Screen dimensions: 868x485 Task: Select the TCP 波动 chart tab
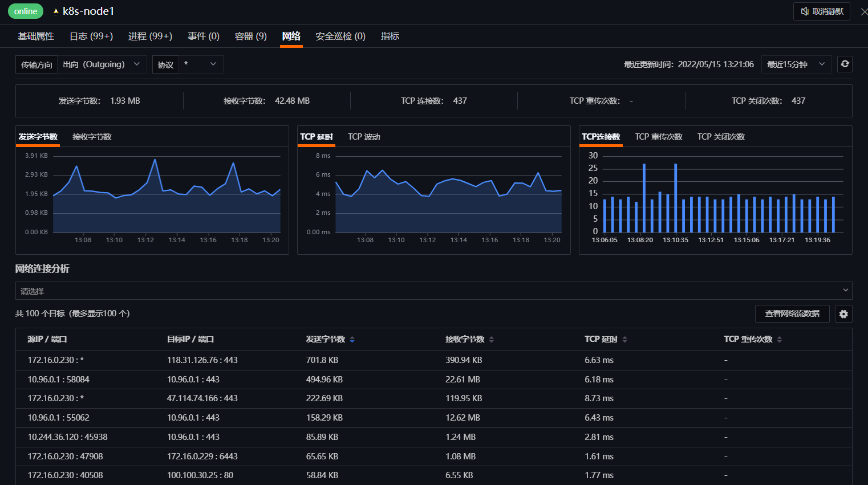click(364, 137)
